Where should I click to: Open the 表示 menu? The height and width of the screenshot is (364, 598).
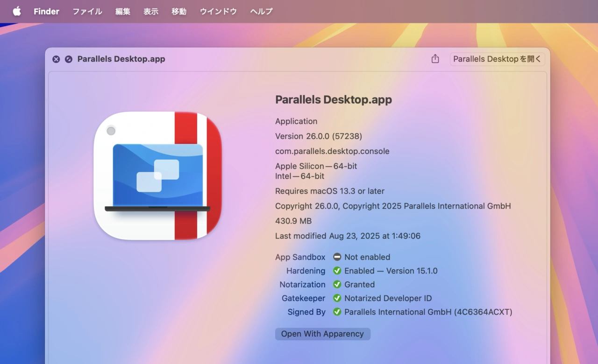150,11
